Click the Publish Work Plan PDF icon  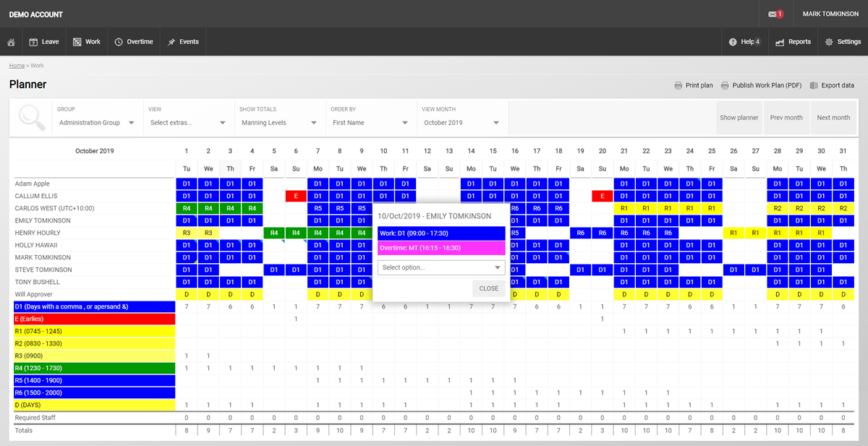(x=725, y=85)
